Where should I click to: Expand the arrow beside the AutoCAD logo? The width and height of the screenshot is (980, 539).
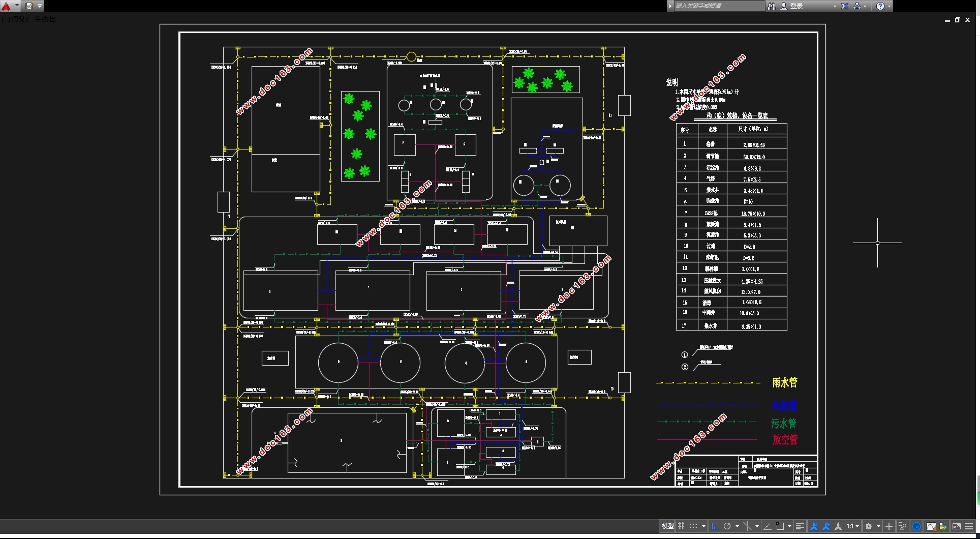[17, 6]
